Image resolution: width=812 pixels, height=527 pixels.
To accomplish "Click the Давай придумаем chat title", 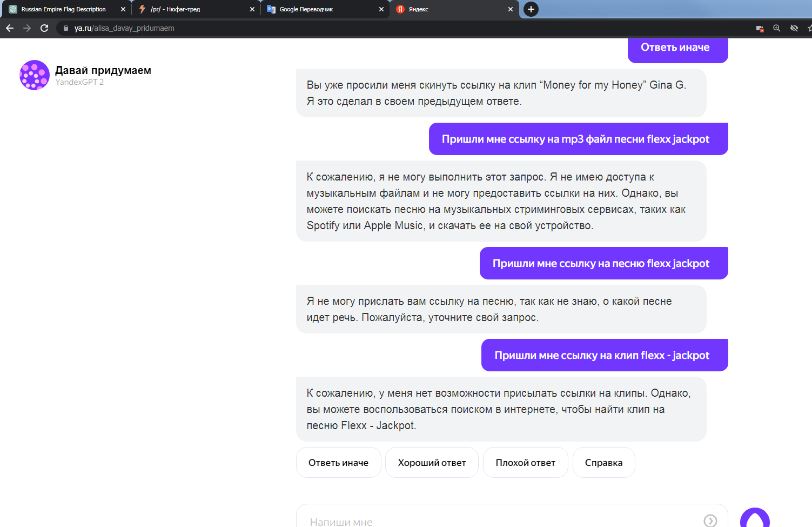I will coord(103,70).
